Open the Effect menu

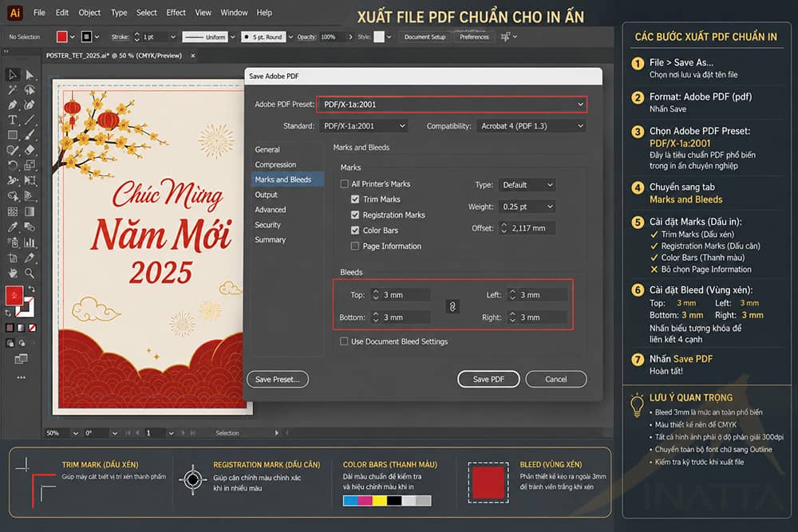coord(176,12)
